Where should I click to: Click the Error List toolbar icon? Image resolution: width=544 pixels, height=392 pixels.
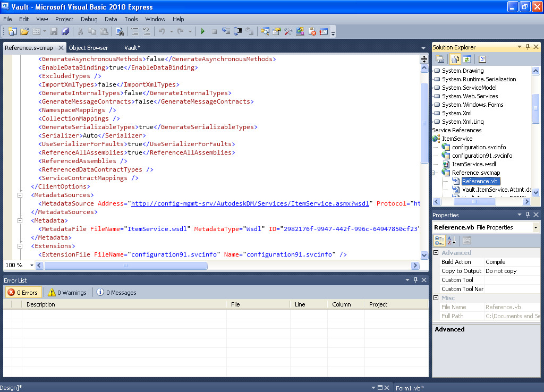pos(312,32)
